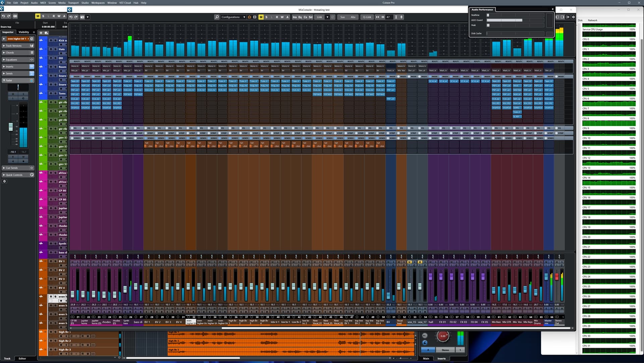This screenshot has width=644, height=363.
Task: Expand the Sends inspector section
Action: 18,73
